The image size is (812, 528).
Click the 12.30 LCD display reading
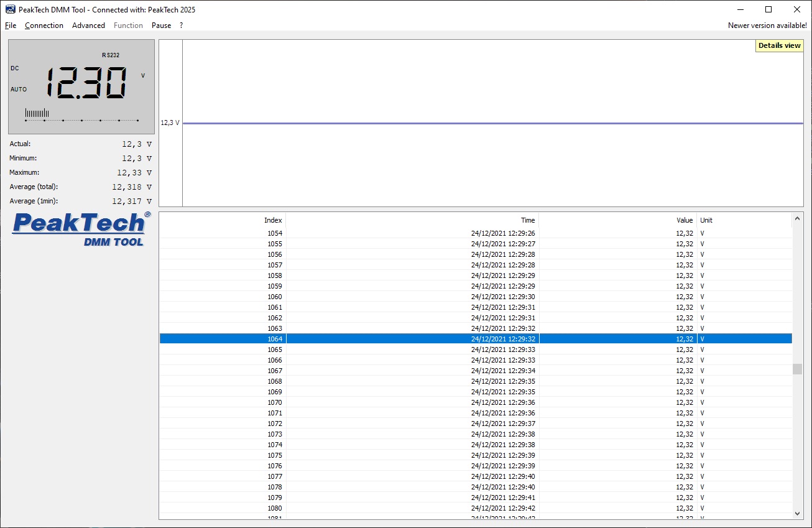[x=87, y=83]
